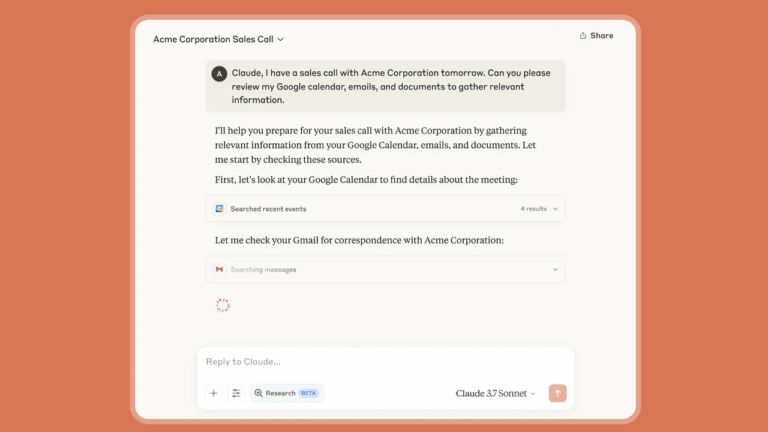Click the user avatar with letter A

coord(219,74)
